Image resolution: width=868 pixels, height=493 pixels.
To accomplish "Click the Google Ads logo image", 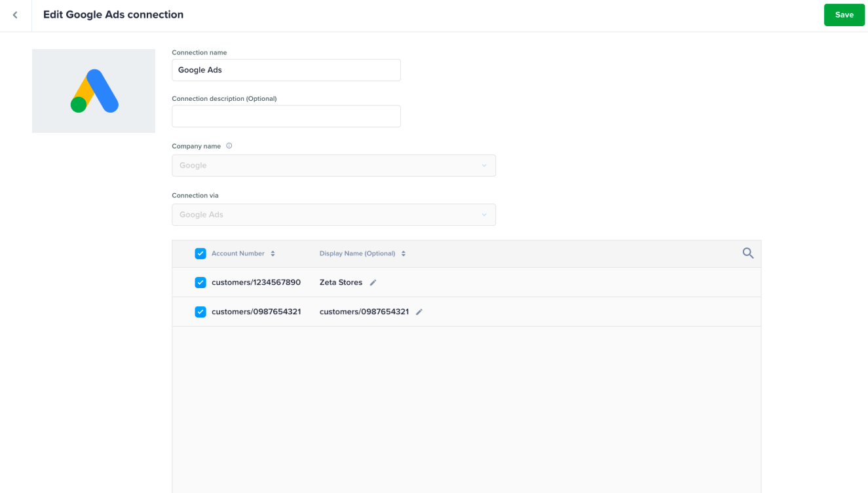I will [x=94, y=91].
